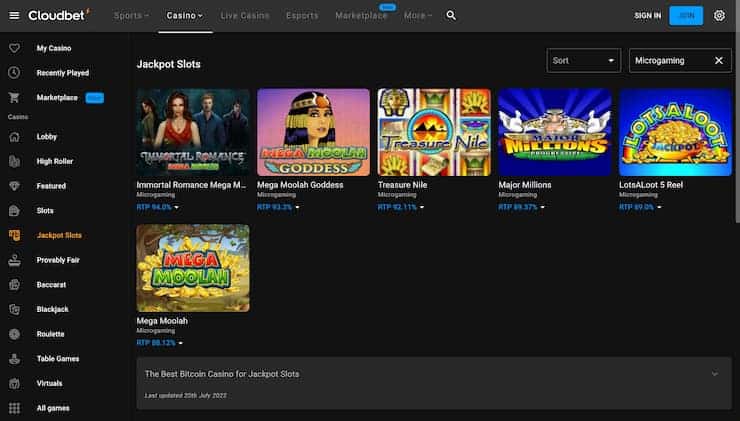This screenshot has width=740, height=421.
Task: Open the Lobby link in sidebar
Action: 47,137
